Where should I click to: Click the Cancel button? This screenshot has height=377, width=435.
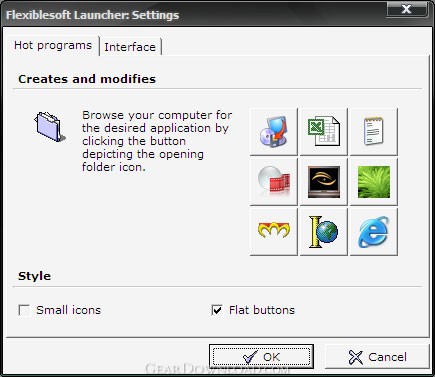(x=377, y=357)
